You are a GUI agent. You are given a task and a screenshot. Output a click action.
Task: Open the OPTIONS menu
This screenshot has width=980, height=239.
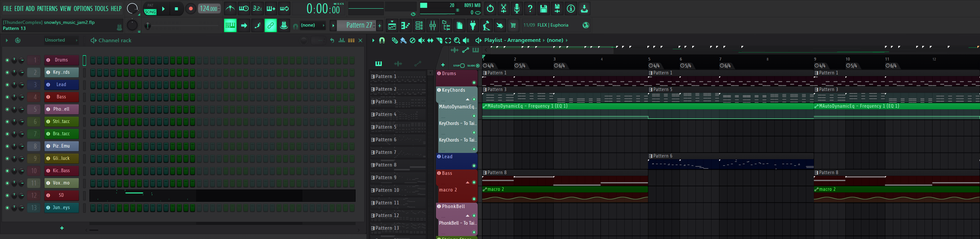[x=83, y=8]
